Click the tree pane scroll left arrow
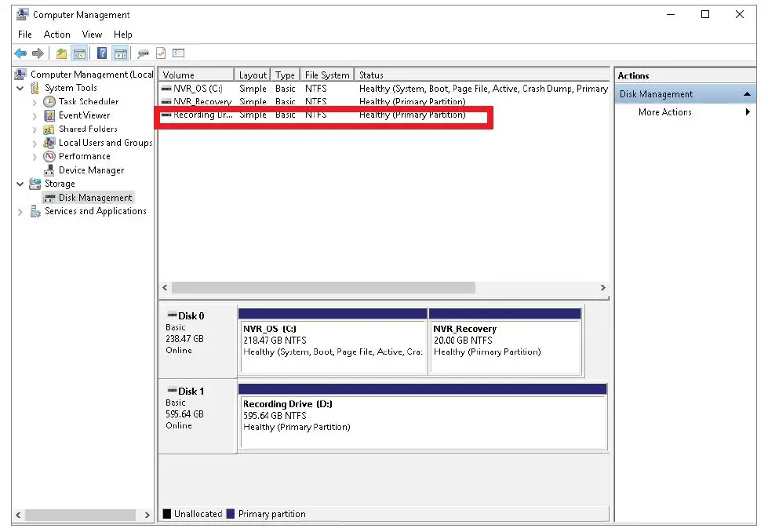 click(x=18, y=515)
